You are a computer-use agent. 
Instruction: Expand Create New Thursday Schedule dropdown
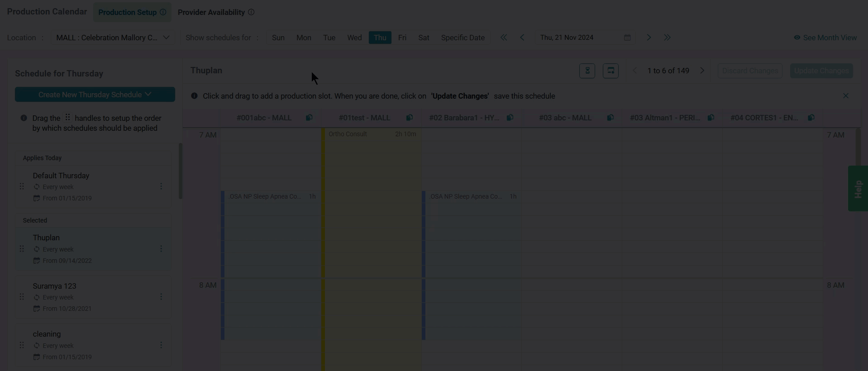click(95, 95)
